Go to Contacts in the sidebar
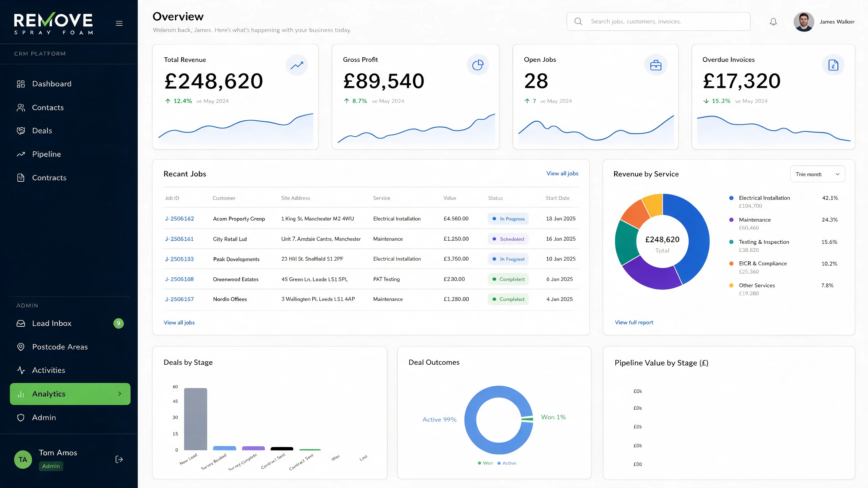This screenshot has width=868, height=488. click(x=70, y=107)
